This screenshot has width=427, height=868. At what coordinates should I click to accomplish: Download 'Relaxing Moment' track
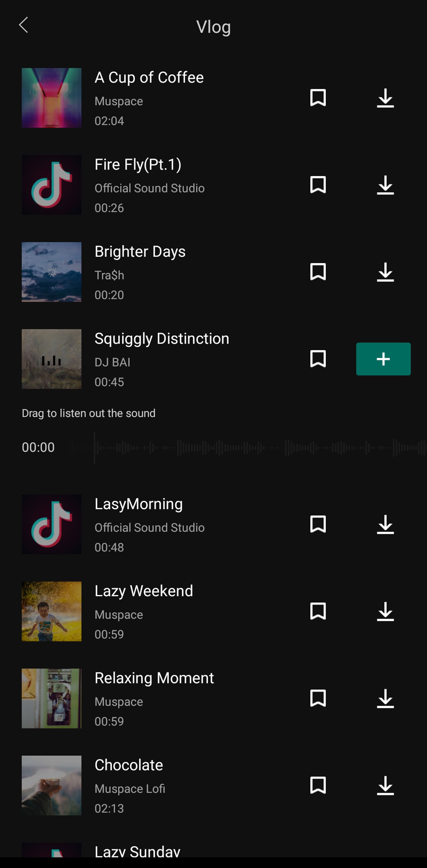click(385, 699)
